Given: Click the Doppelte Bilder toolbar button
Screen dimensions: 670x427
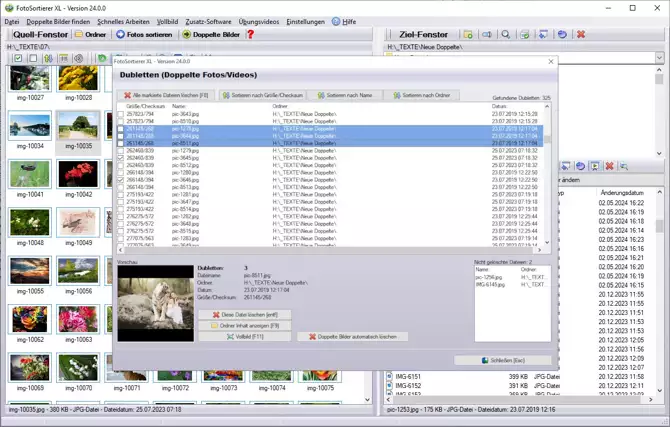Looking at the screenshot, I should pos(211,34).
